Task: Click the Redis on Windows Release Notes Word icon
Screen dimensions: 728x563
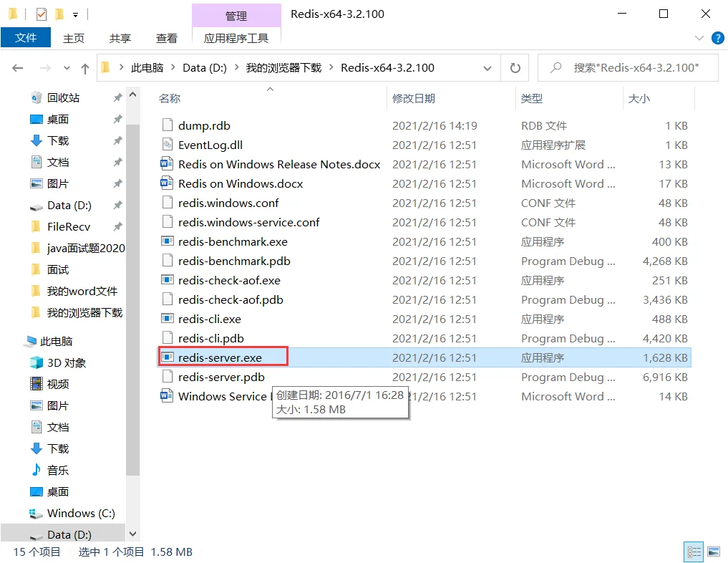Action: click(167, 164)
